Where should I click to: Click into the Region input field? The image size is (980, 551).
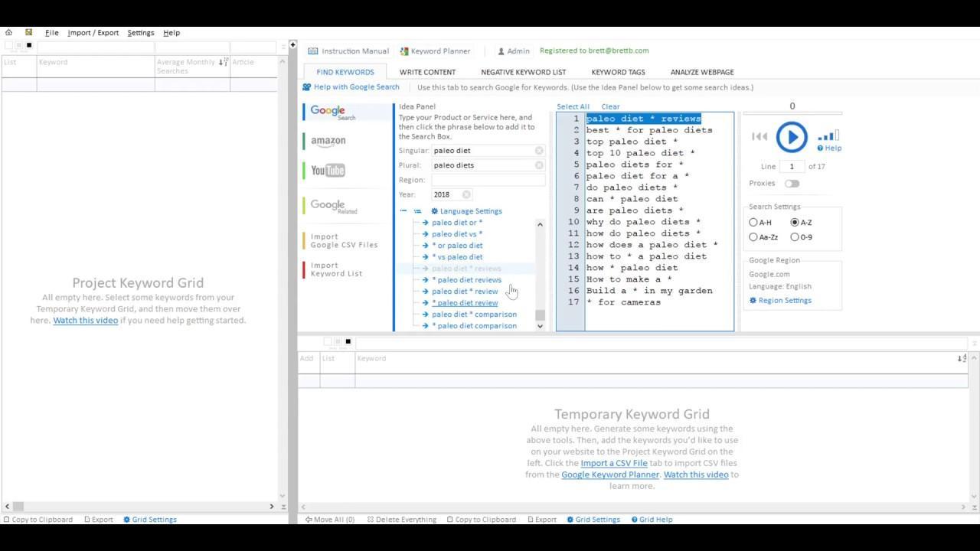click(488, 180)
